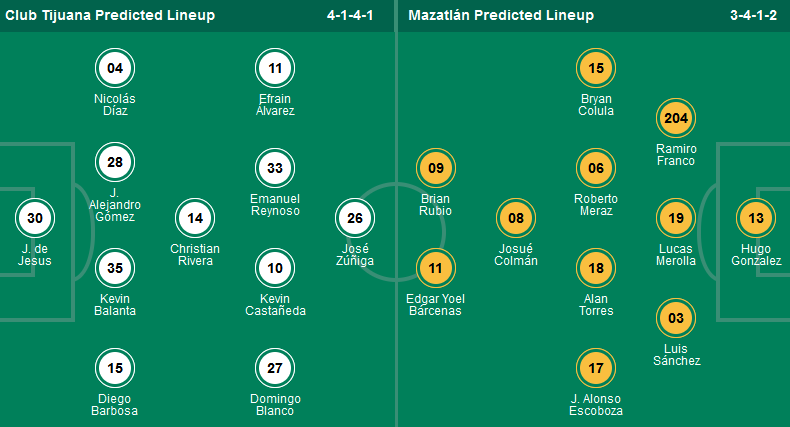Select Bryan Colula's number 15 badge
790x427 pixels.
point(596,69)
